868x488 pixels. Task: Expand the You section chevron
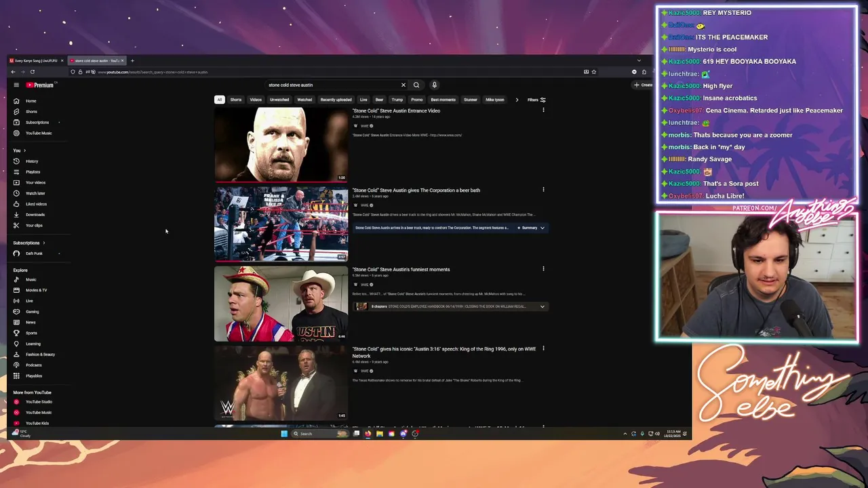coord(24,150)
